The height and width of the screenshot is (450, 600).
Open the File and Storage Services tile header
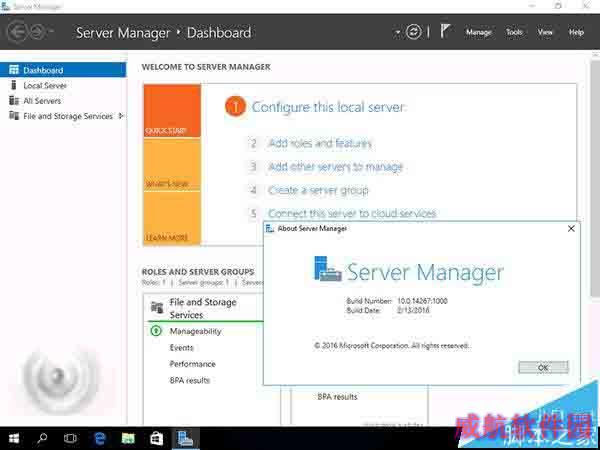tap(203, 308)
